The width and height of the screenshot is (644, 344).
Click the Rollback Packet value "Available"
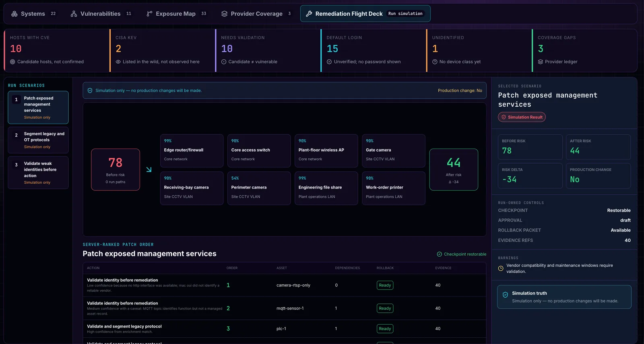621,230
